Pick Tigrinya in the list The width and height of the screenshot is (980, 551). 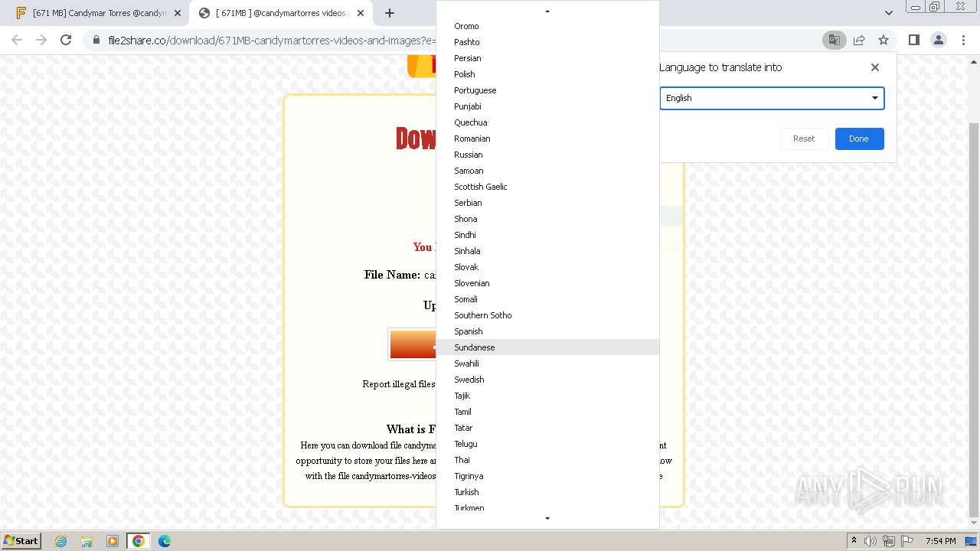pos(547,476)
